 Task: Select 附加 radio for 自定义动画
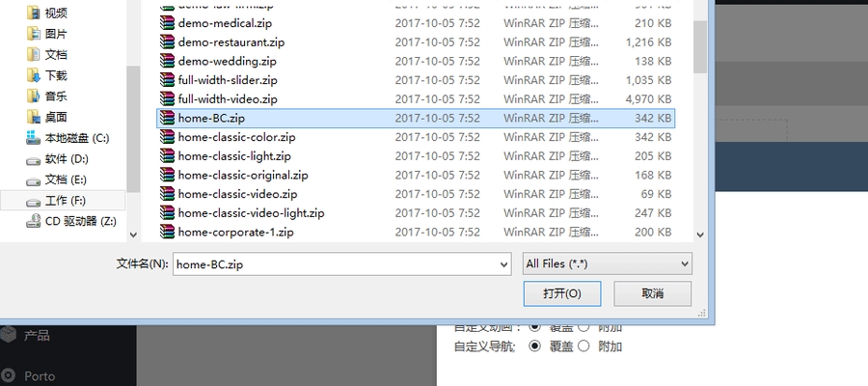pyautogui.click(x=583, y=327)
